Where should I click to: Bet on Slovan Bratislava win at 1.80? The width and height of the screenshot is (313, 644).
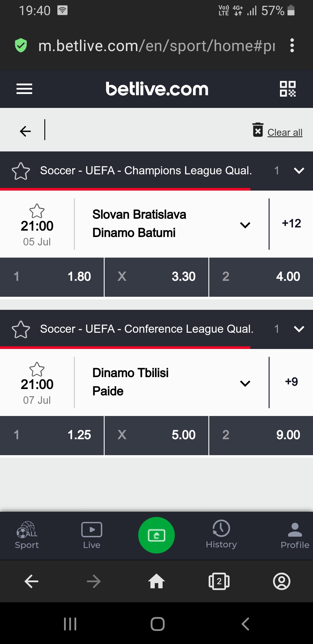52,277
